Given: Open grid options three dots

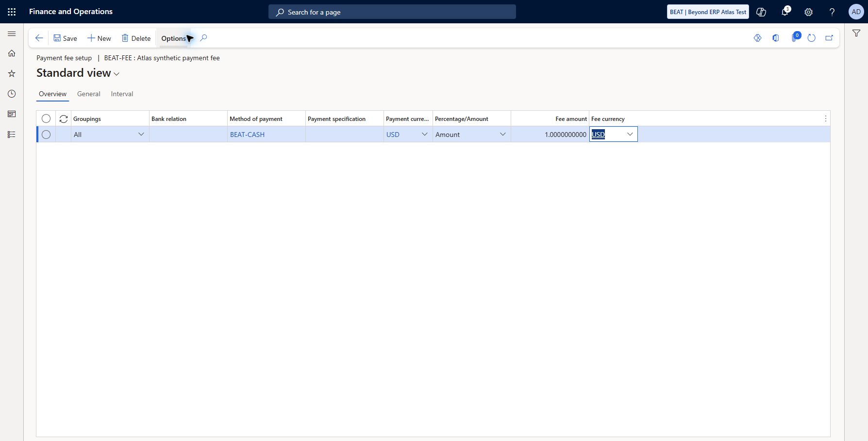Looking at the screenshot, I should (x=825, y=119).
